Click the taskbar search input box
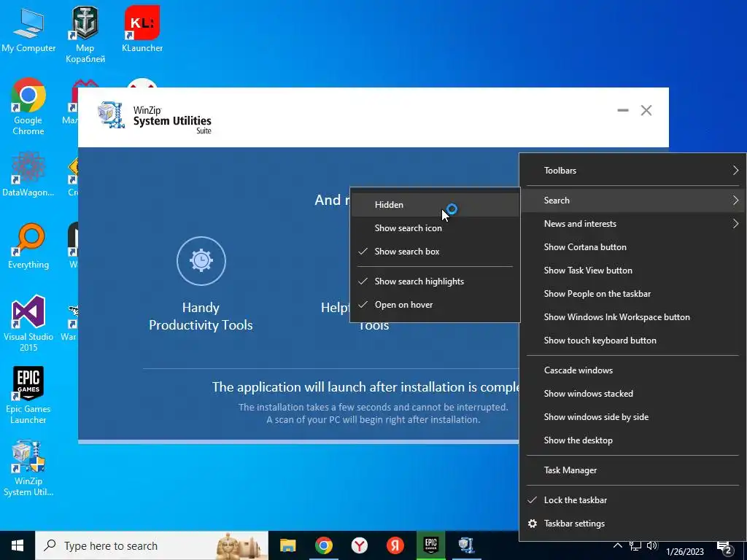 tap(152, 545)
